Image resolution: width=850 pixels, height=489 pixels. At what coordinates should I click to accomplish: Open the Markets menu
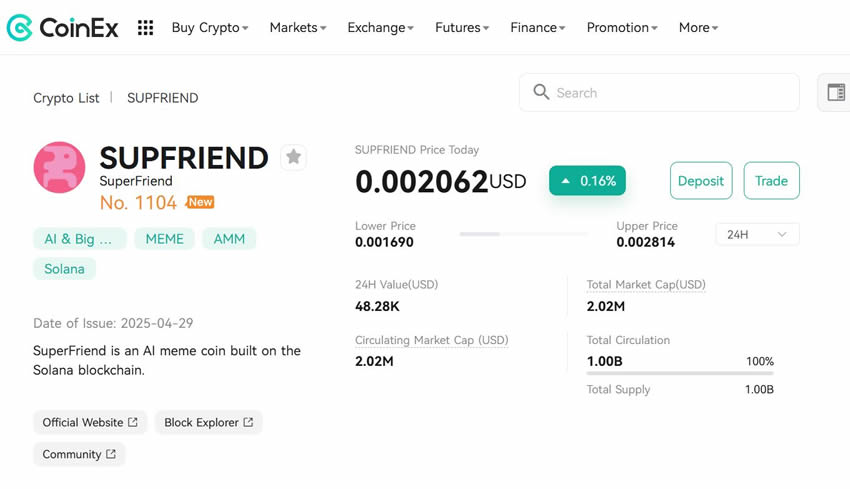(298, 28)
